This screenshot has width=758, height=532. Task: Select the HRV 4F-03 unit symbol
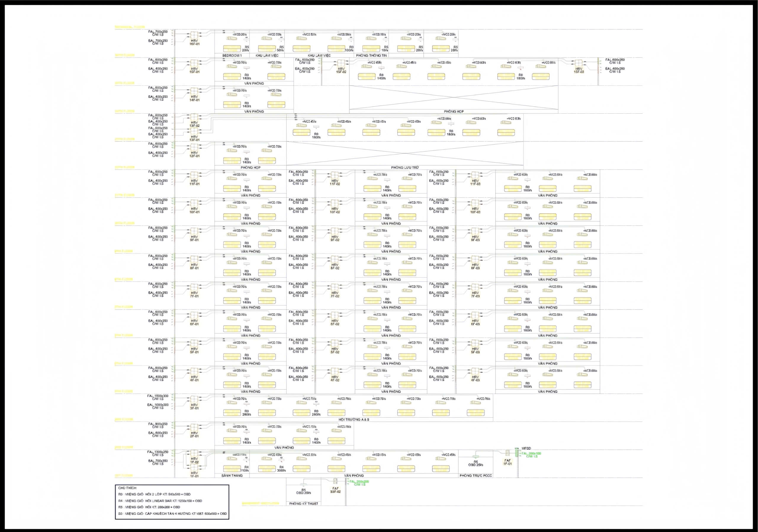[x=475, y=371]
